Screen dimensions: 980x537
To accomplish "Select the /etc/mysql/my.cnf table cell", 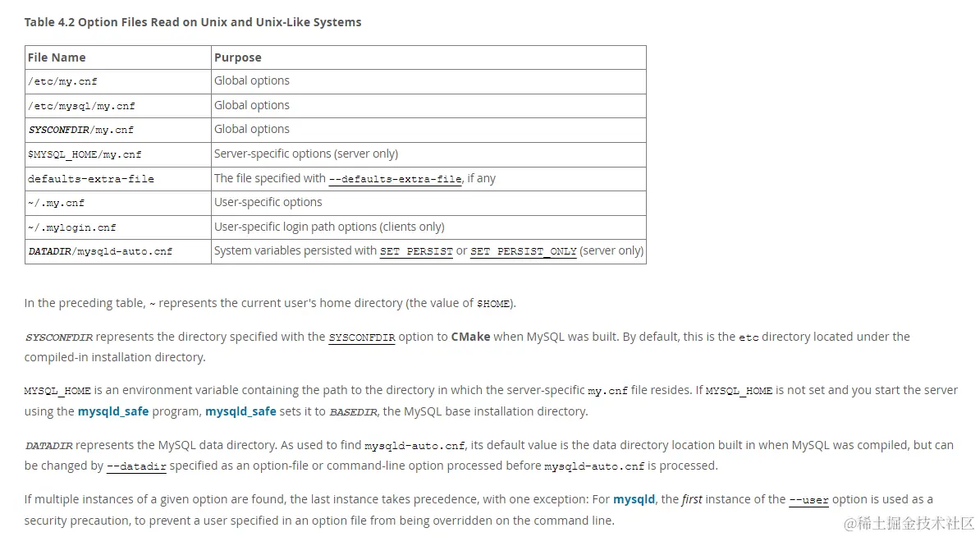I will tap(118, 106).
